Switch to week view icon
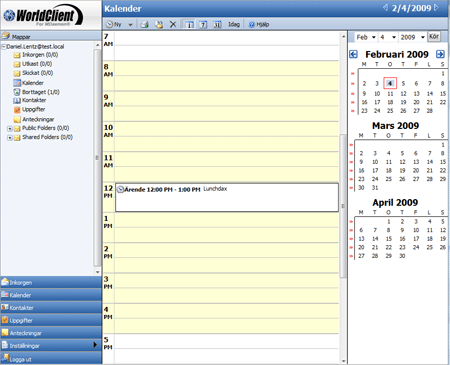Viewport: 450px width, 365px height. [203, 24]
